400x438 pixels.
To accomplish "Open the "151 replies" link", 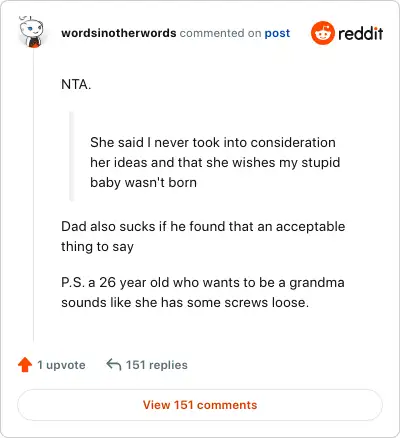I will pos(157,365).
